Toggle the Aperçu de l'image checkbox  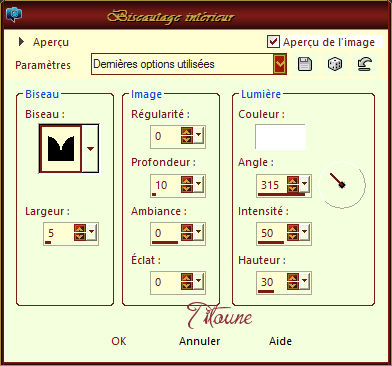[273, 42]
